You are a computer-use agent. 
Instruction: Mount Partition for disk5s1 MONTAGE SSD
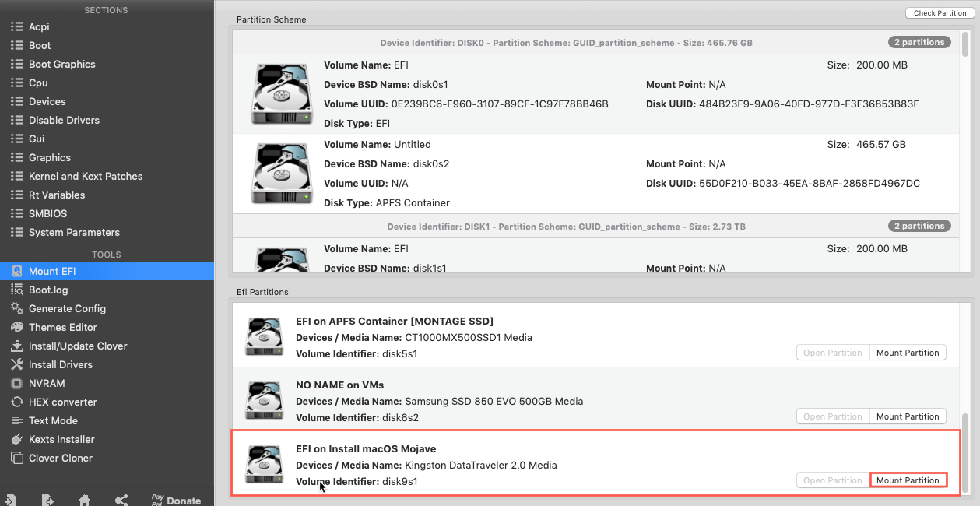(x=908, y=353)
